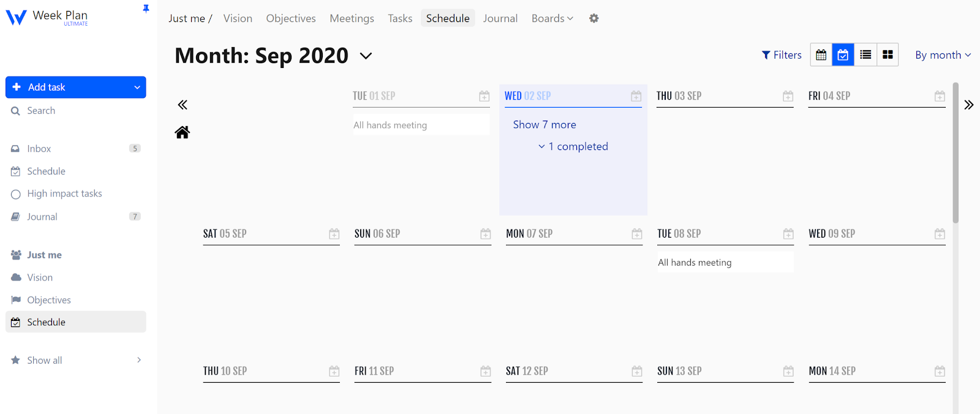Add task on TUE 01 SEP with the calendar-plus icon
The height and width of the screenshot is (414, 980).
tap(484, 96)
